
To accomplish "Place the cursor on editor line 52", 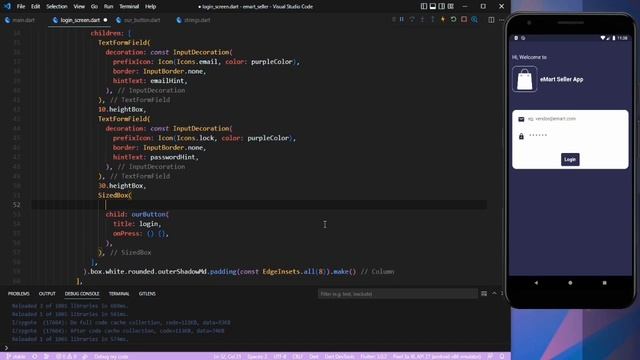I will [259, 204].
